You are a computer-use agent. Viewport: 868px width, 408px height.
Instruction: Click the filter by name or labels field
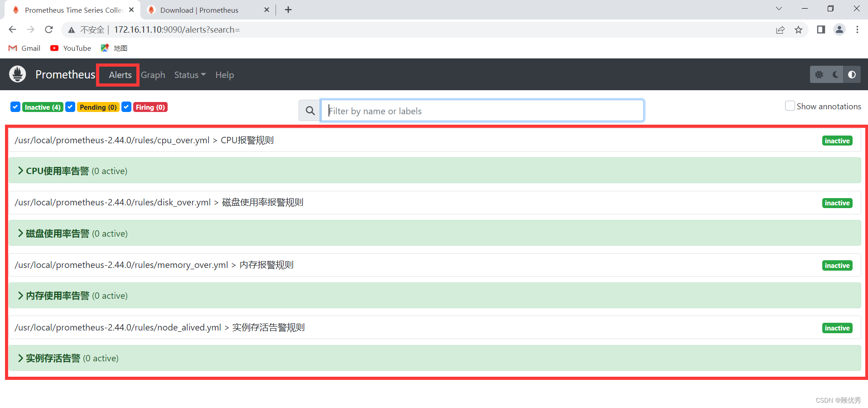(482, 110)
